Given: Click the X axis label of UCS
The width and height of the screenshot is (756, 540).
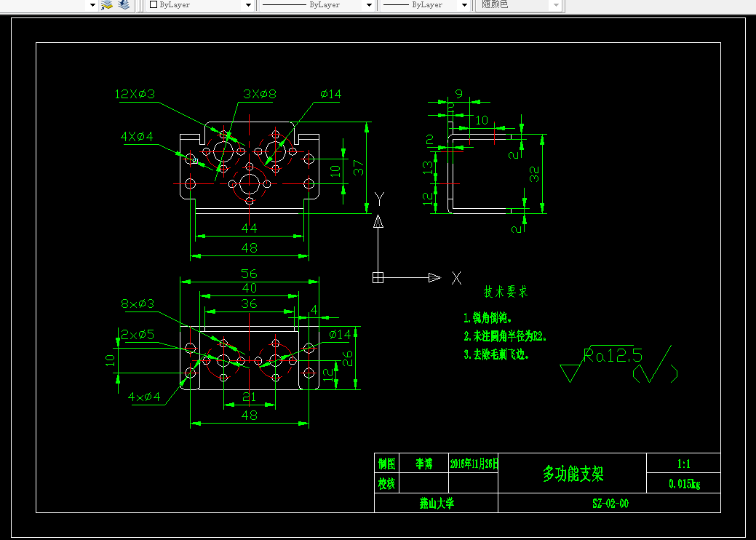Looking at the screenshot, I should click(457, 278).
